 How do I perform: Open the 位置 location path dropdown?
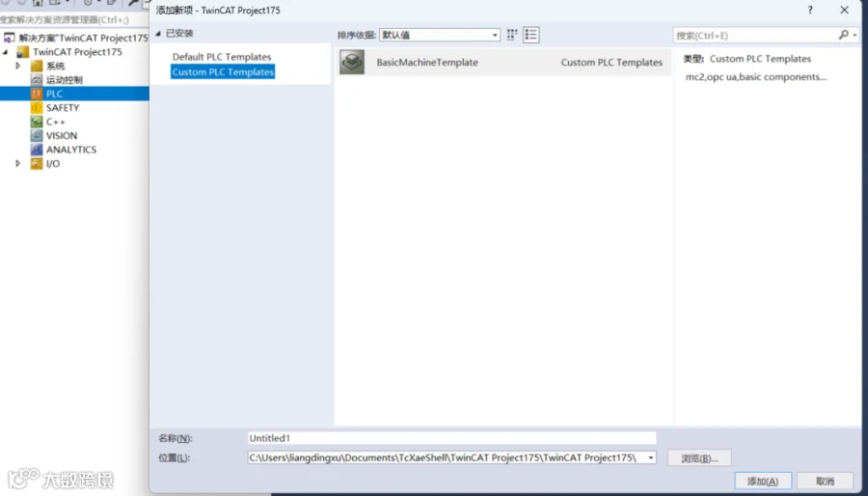click(x=651, y=457)
